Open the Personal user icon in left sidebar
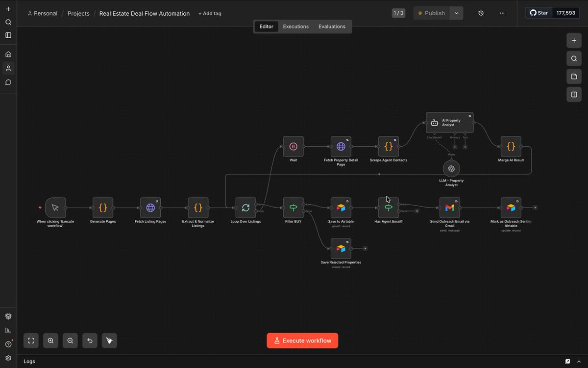Viewport: 588px width, 368px height. coord(8,68)
